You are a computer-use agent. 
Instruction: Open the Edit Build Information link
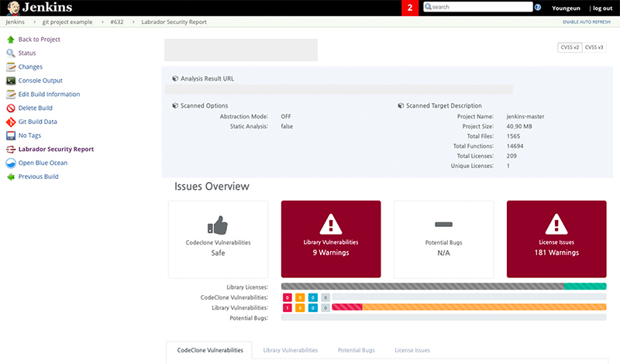pos(49,94)
